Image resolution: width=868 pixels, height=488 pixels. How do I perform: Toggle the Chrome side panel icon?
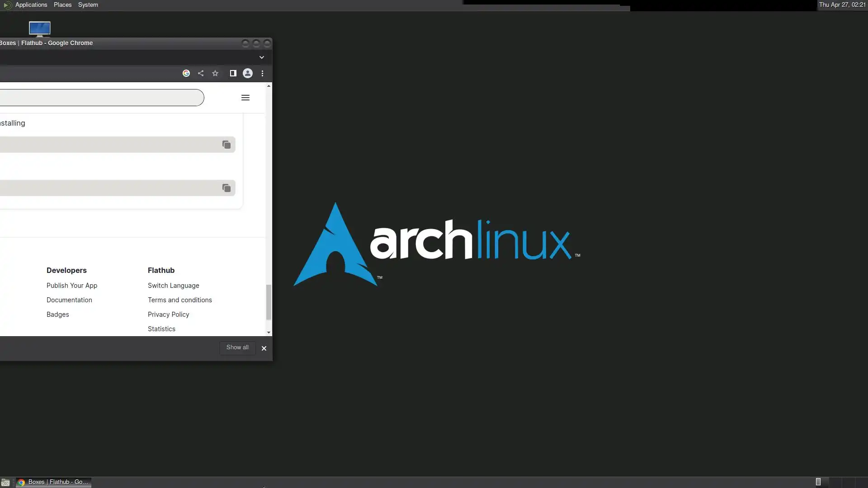tap(233, 73)
